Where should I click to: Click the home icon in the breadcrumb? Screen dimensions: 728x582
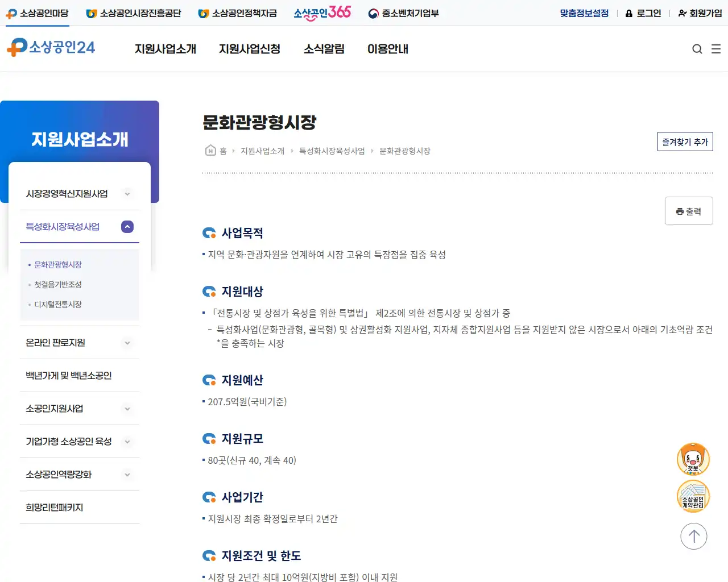[x=209, y=150]
